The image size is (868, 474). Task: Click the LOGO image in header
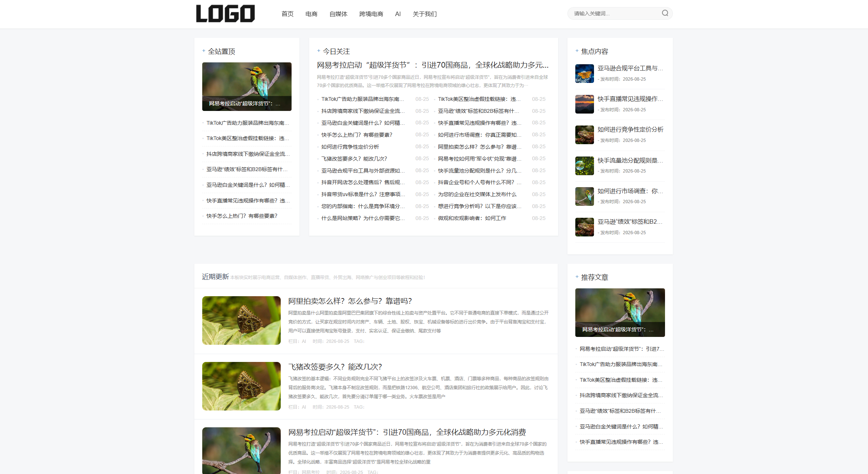225,13
